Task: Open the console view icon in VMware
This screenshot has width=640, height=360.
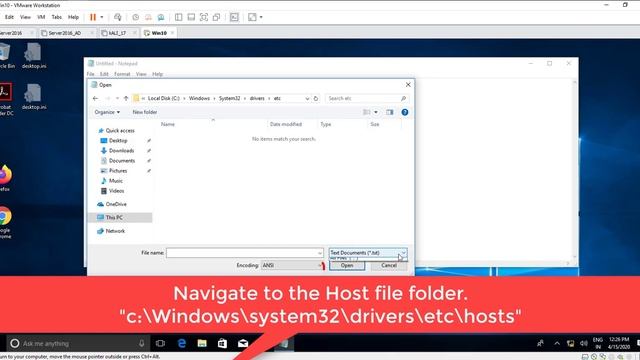Action: point(234,17)
